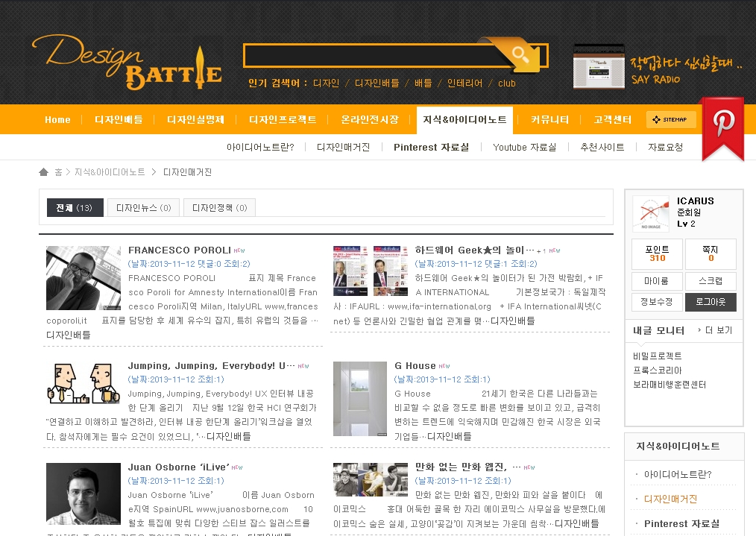Open the 디자인정책 (0) tab
The width and height of the screenshot is (756, 536).
[219, 208]
